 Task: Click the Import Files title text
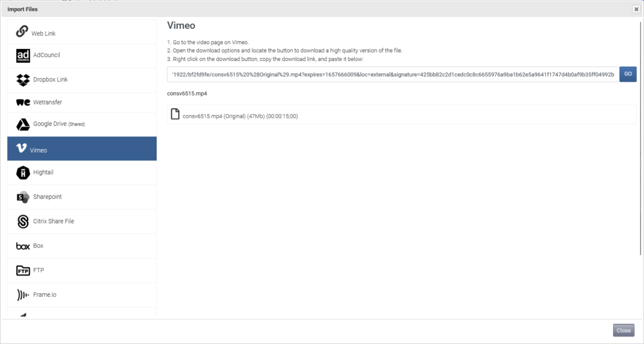click(x=23, y=9)
